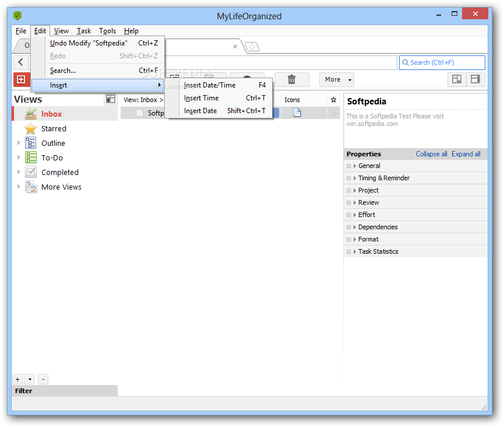Expand the Completed tree node
This screenshot has width=504, height=427.
tap(19, 172)
